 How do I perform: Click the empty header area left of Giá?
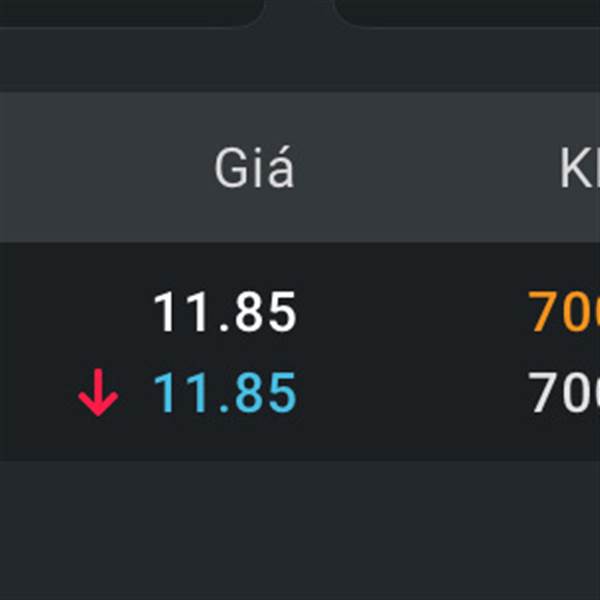[x=90, y=168]
